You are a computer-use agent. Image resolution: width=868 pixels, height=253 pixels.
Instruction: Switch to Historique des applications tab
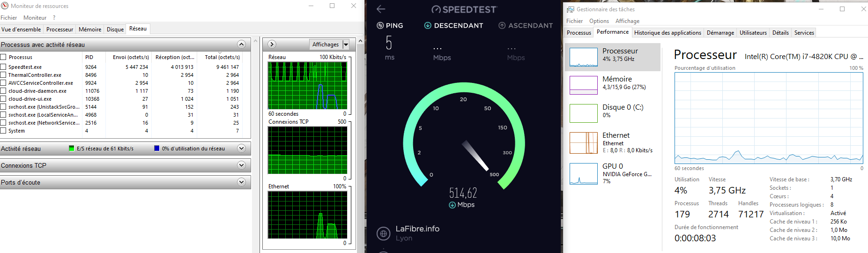(x=668, y=33)
